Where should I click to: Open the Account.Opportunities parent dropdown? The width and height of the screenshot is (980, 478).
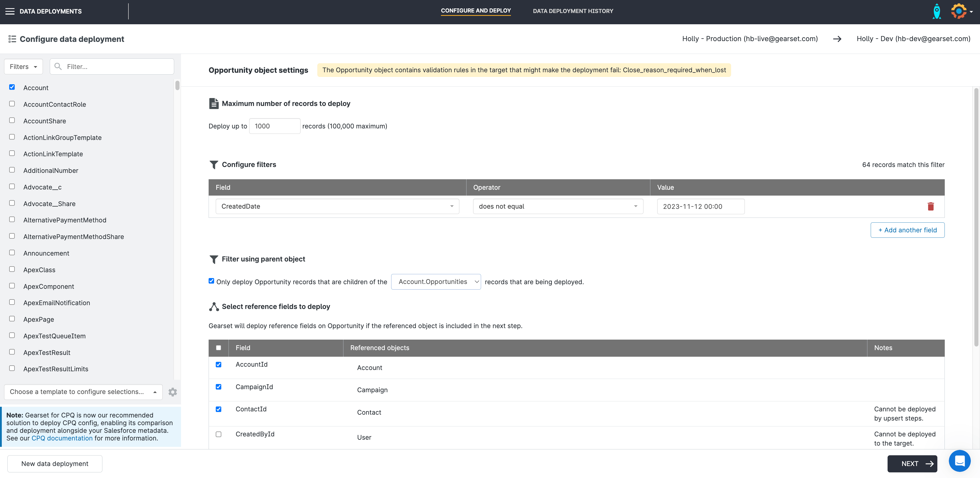(436, 282)
